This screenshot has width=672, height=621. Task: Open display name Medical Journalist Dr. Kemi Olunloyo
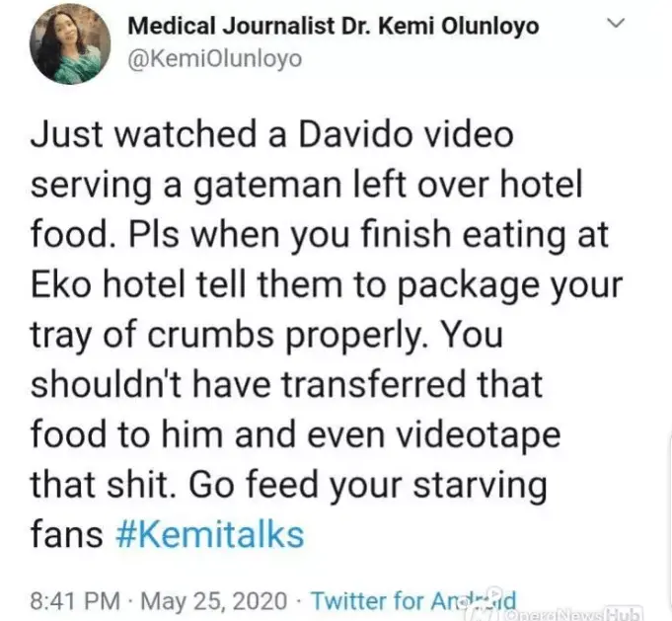(333, 26)
